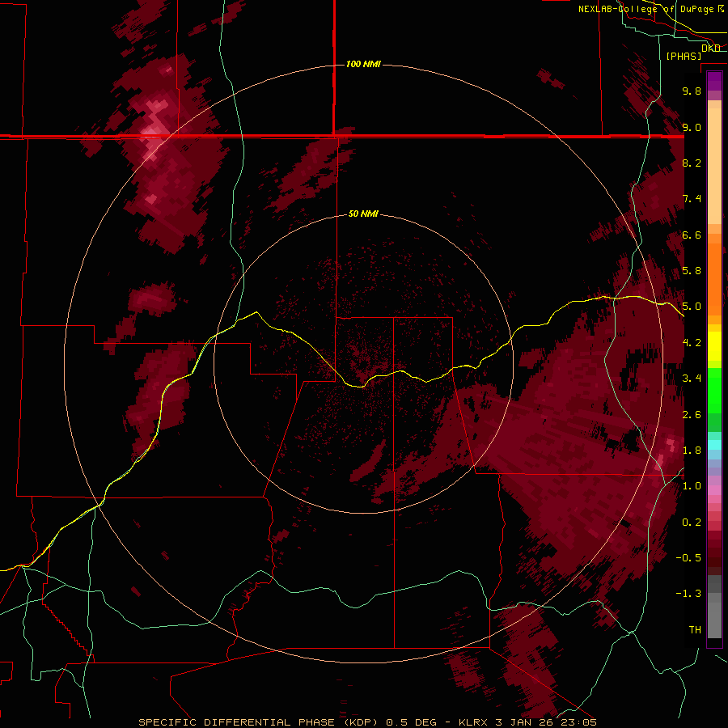The height and width of the screenshot is (728, 728).
Task: Click the 1.8 value on the color scale
Action: 692,451
